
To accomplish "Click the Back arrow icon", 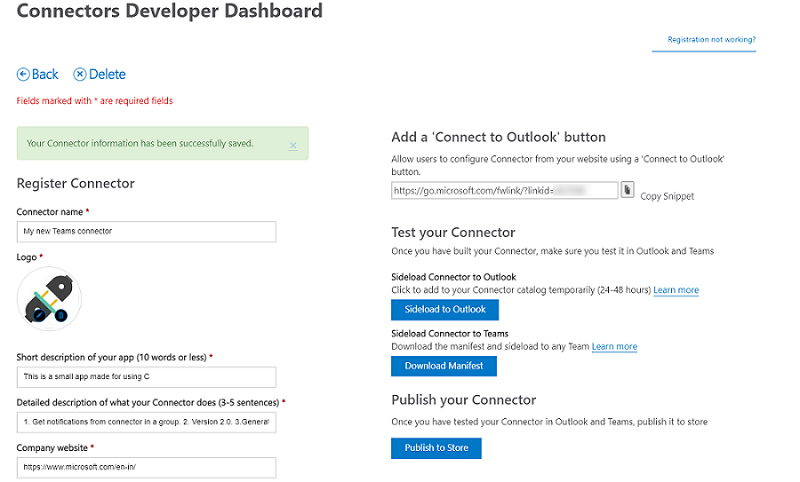I will click(x=23, y=74).
